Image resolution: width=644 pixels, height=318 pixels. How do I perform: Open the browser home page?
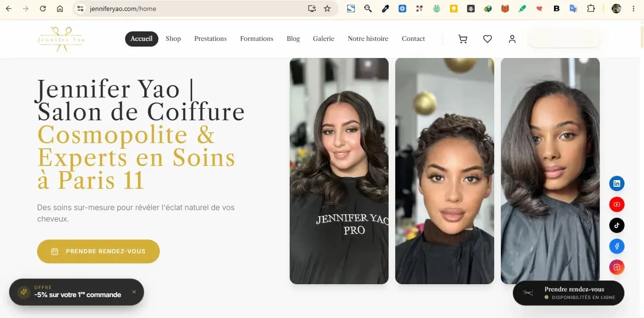(x=60, y=9)
